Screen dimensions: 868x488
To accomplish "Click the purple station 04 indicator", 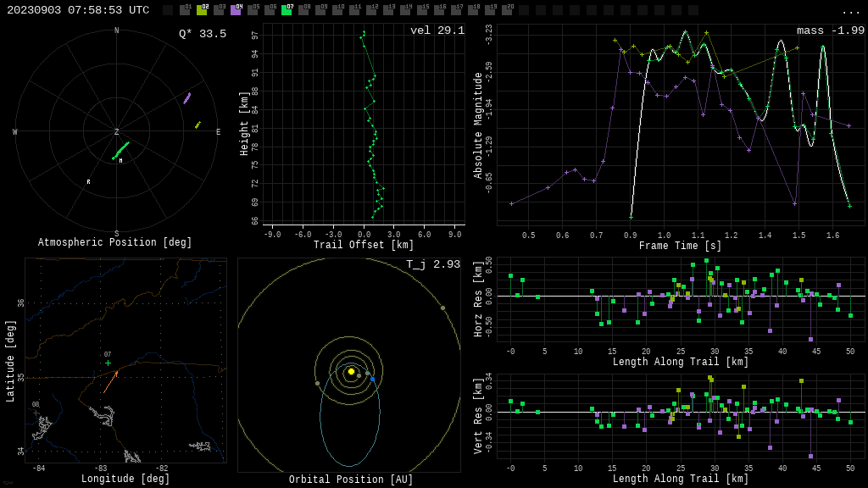I will pos(236,9).
